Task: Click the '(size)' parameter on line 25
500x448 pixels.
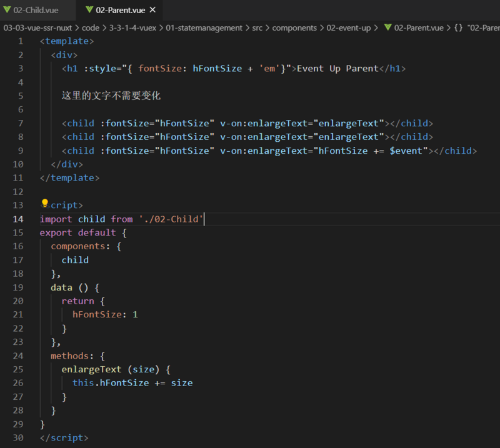Action: tap(144, 369)
